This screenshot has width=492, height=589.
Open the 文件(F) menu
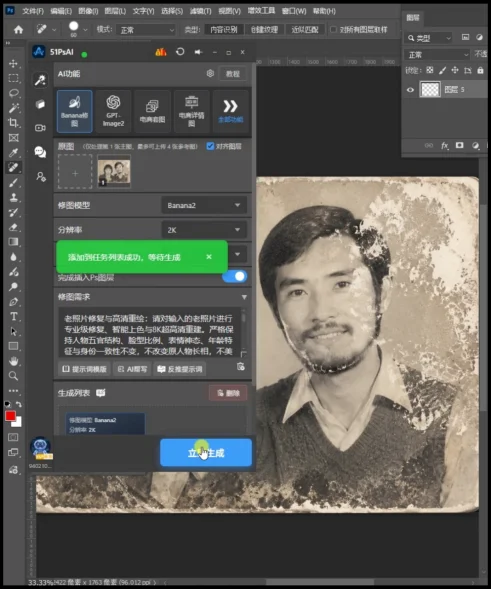click(x=33, y=11)
